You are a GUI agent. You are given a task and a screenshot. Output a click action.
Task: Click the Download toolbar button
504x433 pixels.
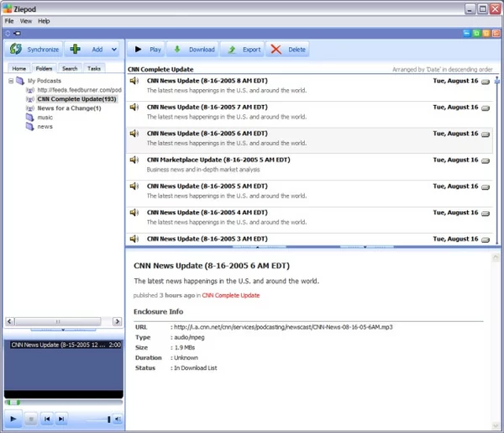point(192,50)
